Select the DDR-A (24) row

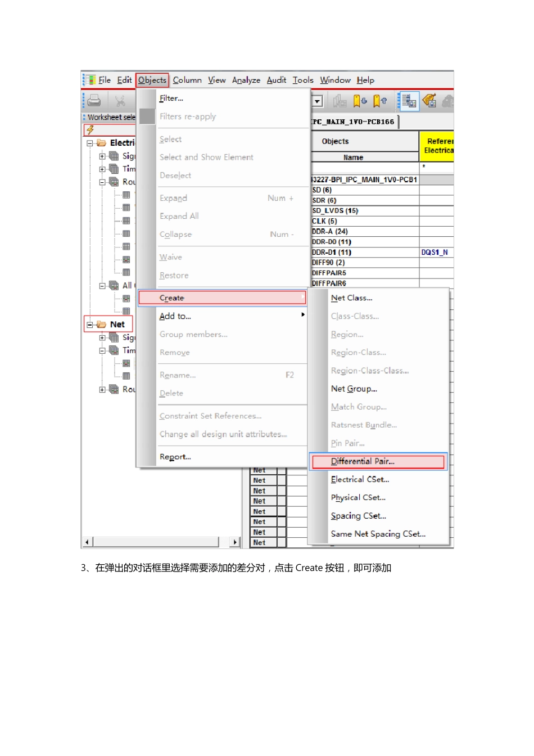point(365,231)
